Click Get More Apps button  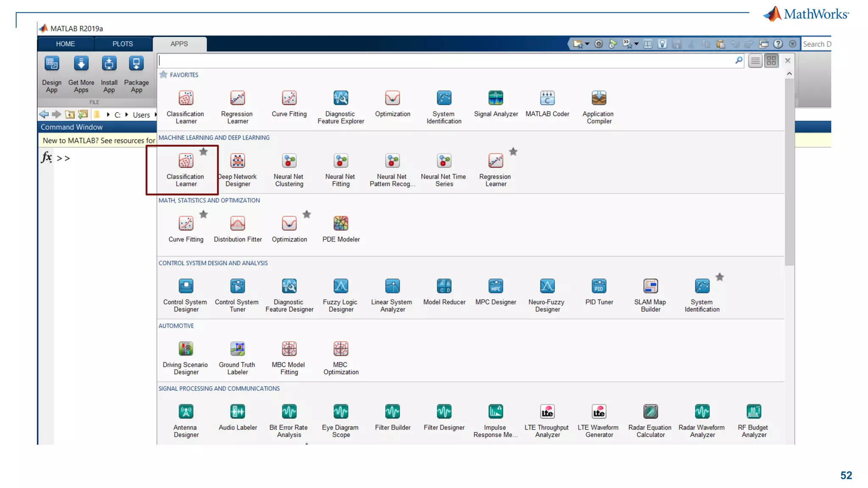pyautogui.click(x=81, y=64)
